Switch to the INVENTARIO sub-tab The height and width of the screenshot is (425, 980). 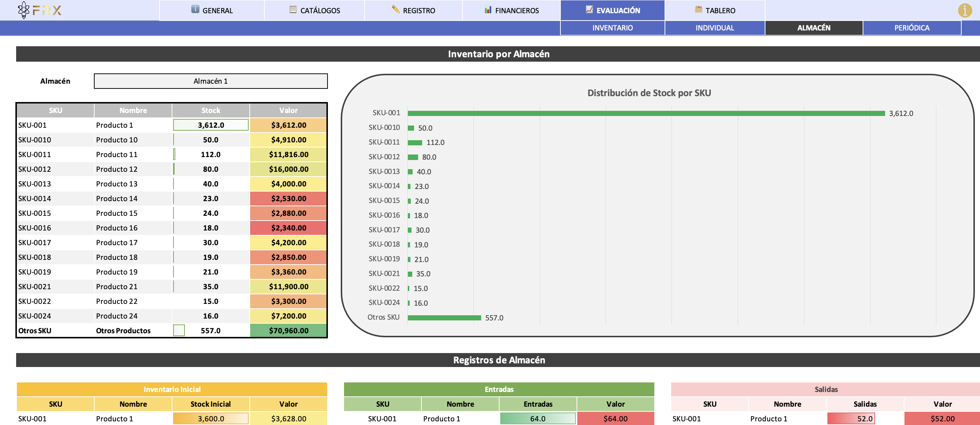click(x=612, y=28)
